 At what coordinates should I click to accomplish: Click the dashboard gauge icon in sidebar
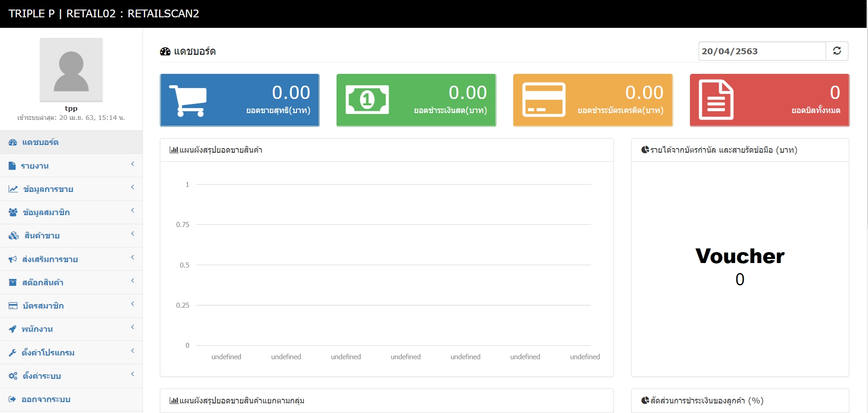click(13, 142)
